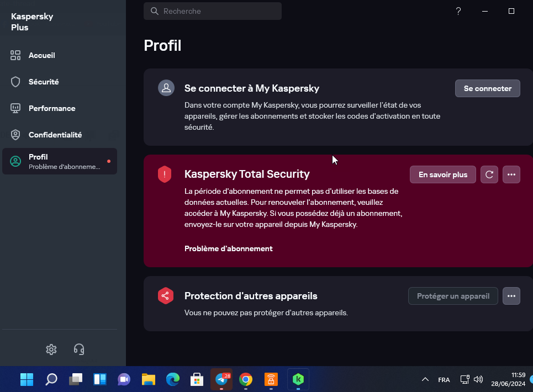Open help with the question mark icon

pyautogui.click(x=458, y=11)
